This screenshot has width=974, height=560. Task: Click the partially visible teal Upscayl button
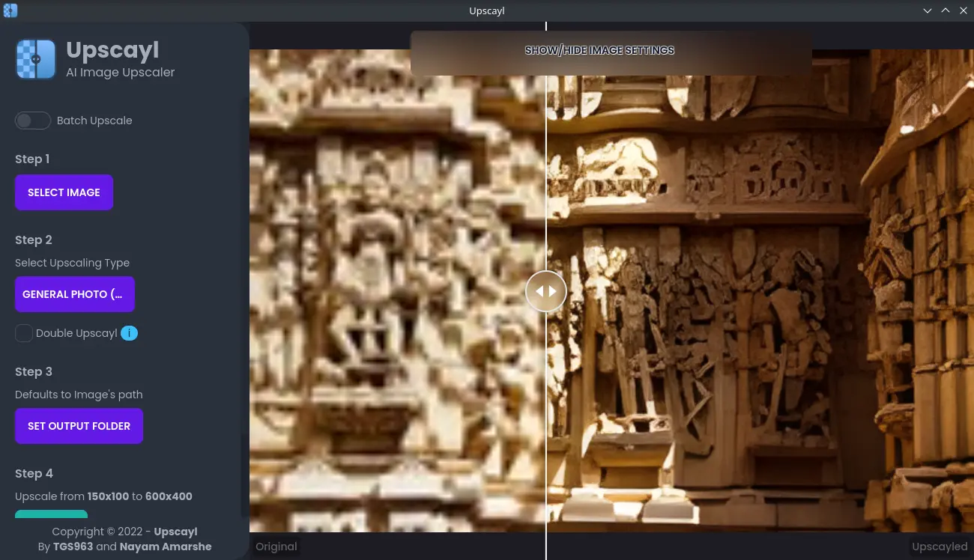[51, 514]
